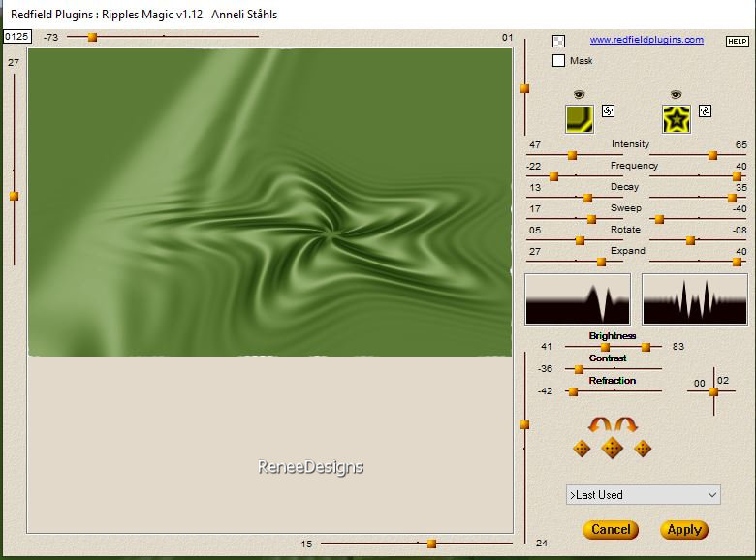Viewport: 756px width, 560px height.
Task: Click the left Sweep slider handle
Action: (591, 219)
